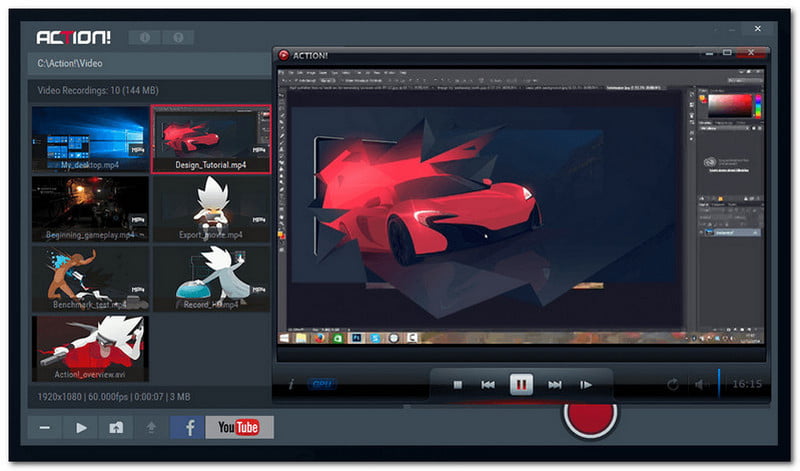Skip to the previous video in the player
800x471 pixels.
coord(488,385)
